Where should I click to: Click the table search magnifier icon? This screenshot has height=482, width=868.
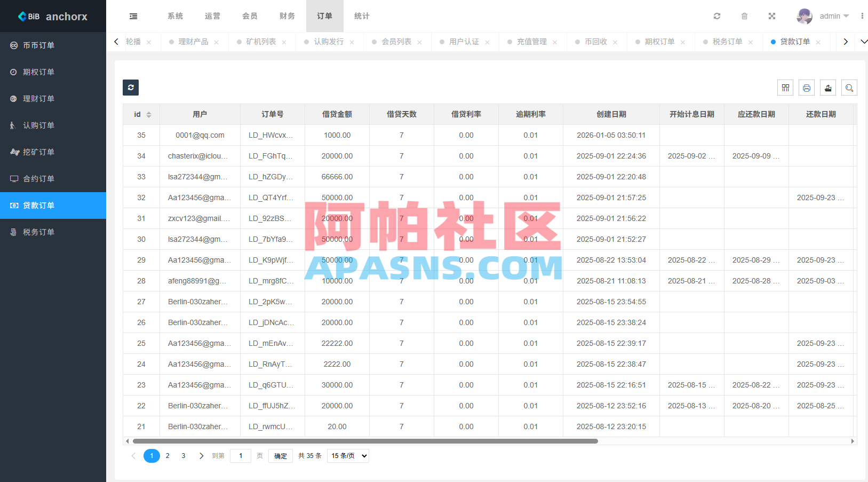[849, 88]
